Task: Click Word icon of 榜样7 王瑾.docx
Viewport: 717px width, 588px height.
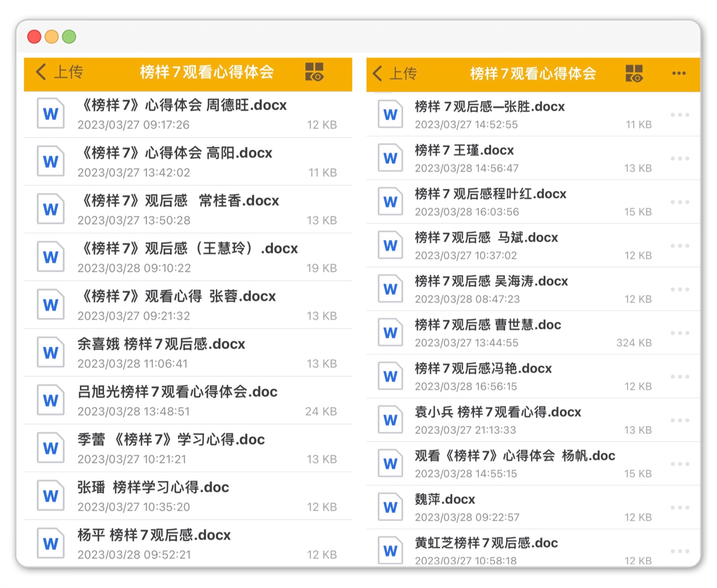Action: click(x=390, y=158)
